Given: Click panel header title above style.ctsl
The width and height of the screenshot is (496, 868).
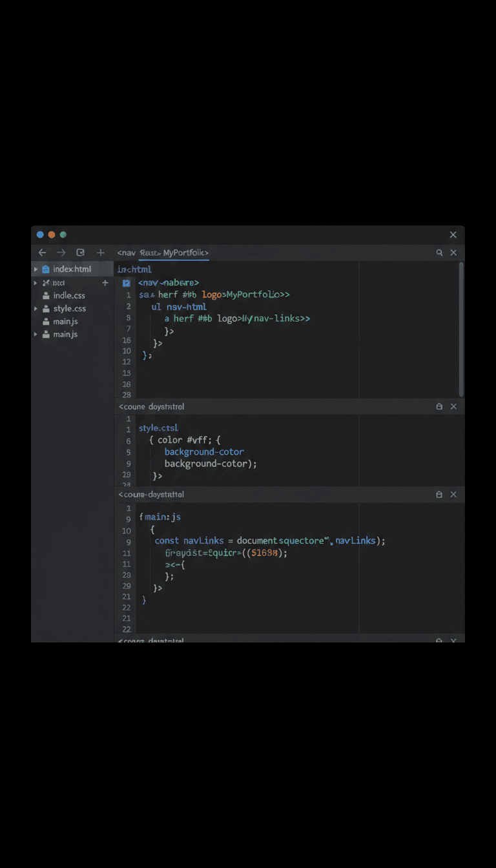Looking at the screenshot, I should [152, 407].
